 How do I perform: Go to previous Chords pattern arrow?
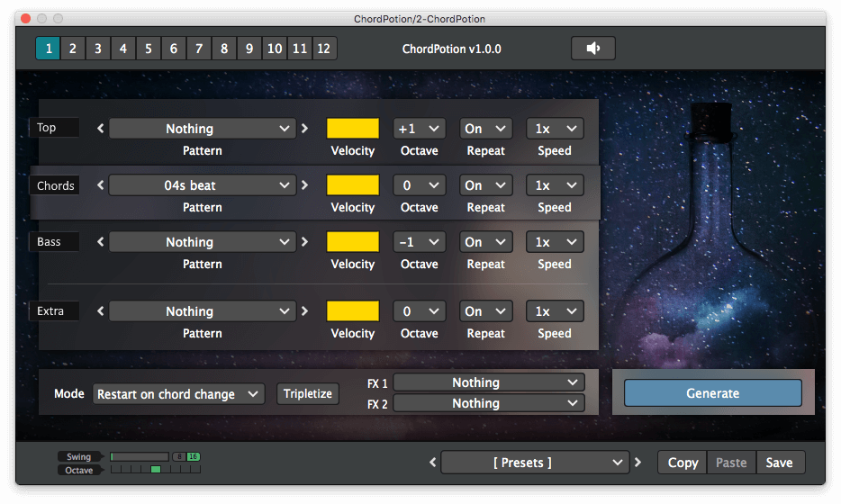tap(100, 185)
